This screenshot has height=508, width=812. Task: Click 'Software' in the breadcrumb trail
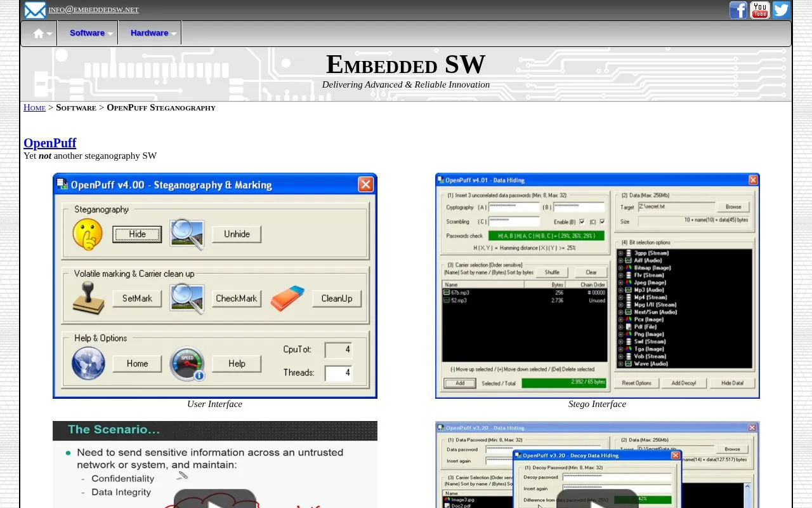point(76,107)
